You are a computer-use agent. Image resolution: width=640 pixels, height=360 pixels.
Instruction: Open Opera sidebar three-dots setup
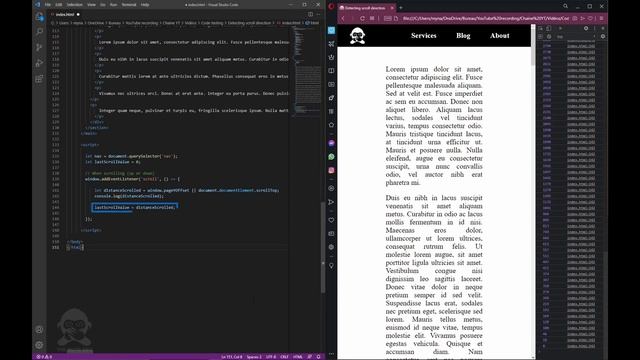pyautogui.click(x=331, y=354)
